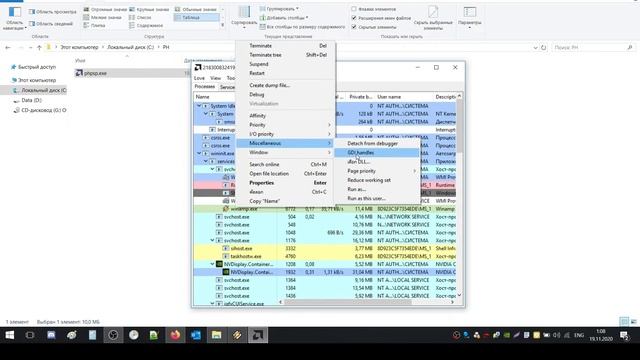The width and height of the screenshot is (640, 360).
Task: Go up one folder level in Explorer
Action: (39, 47)
